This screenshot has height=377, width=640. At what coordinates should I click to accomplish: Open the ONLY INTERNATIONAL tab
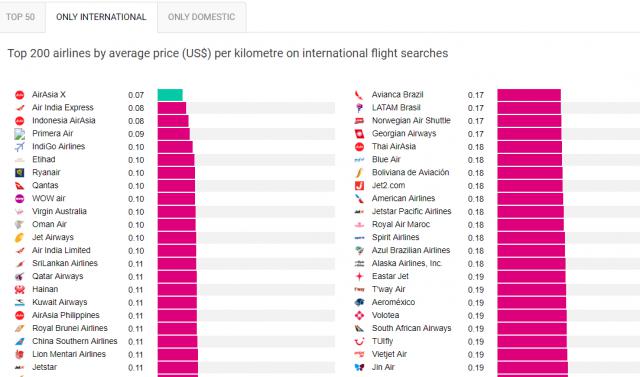click(x=101, y=17)
